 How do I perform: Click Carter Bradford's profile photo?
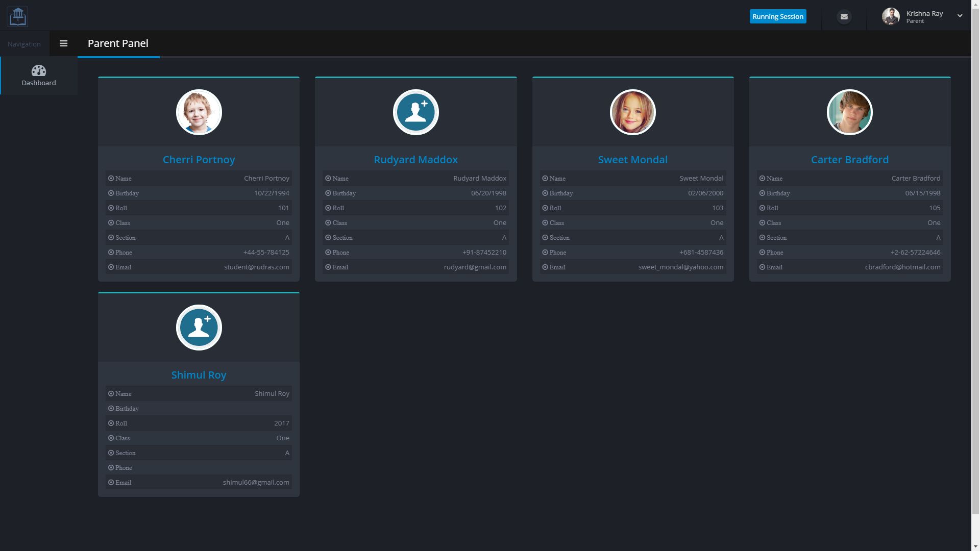pyautogui.click(x=849, y=112)
